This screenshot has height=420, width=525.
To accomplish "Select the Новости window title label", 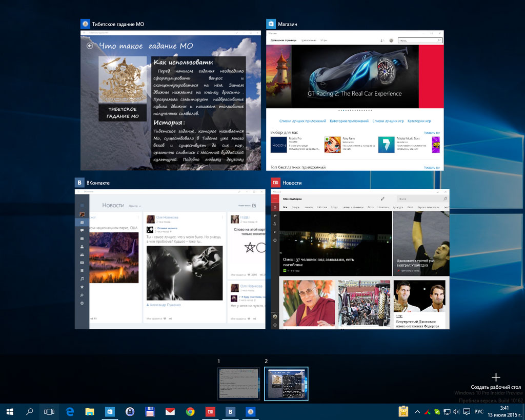I will click(292, 183).
